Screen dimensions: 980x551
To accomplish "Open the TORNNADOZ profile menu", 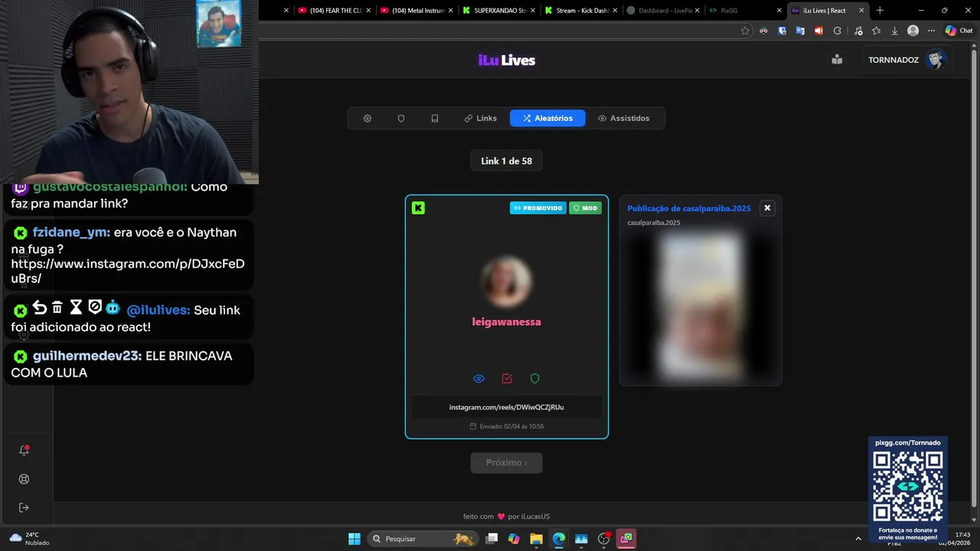I will (x=907, y=60).
